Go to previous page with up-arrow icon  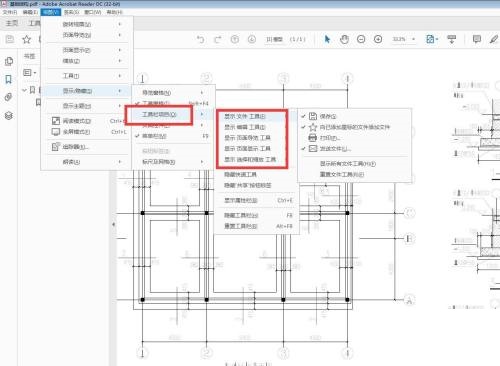(x=235, y=39)
